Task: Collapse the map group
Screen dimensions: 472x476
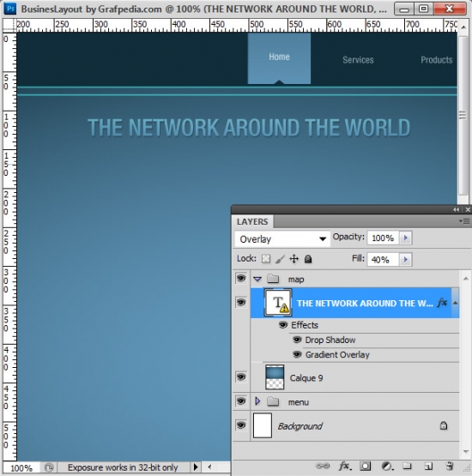Action: click(257, 279)
